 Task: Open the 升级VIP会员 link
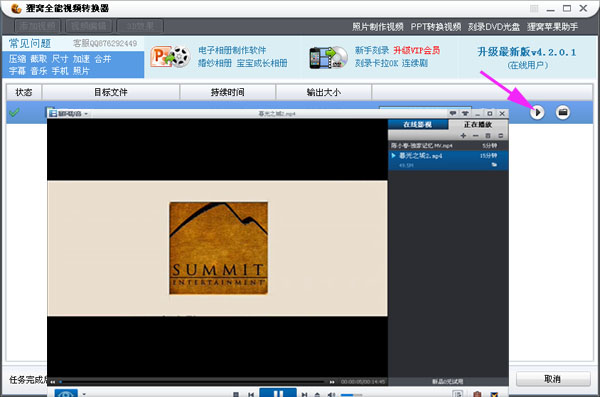tap(417, 50)
